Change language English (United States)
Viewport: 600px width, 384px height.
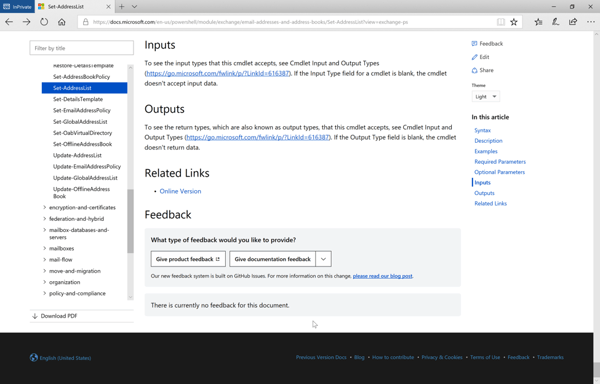pos(60,358)
